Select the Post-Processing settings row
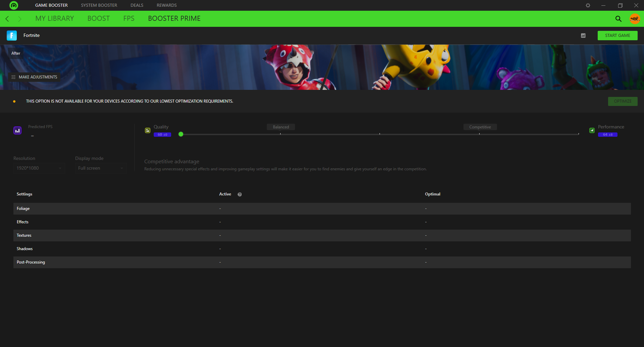This screenshot has height=347, width=644. (322, 262)
